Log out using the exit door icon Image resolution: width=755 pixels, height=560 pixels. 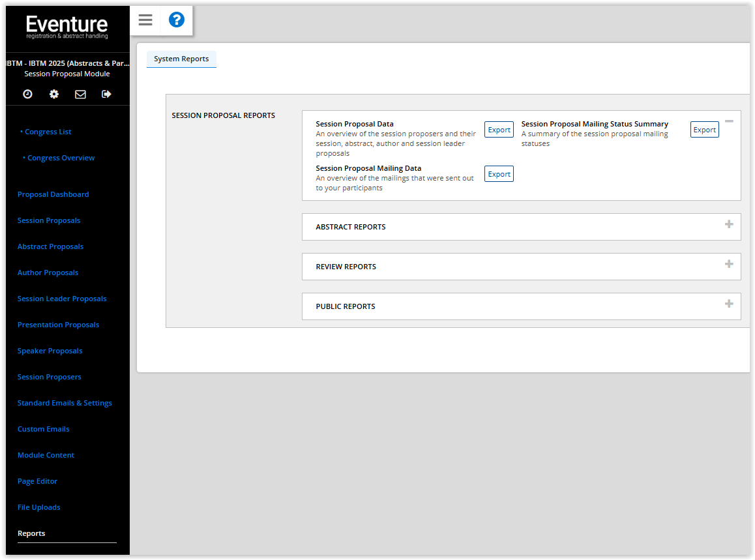(x=106, y=94)
